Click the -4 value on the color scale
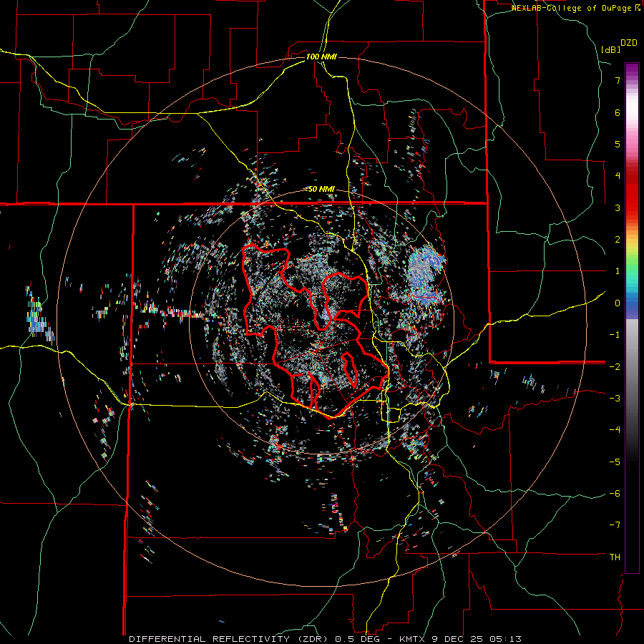This screenshot has width=644, height=644. [615, 430]
